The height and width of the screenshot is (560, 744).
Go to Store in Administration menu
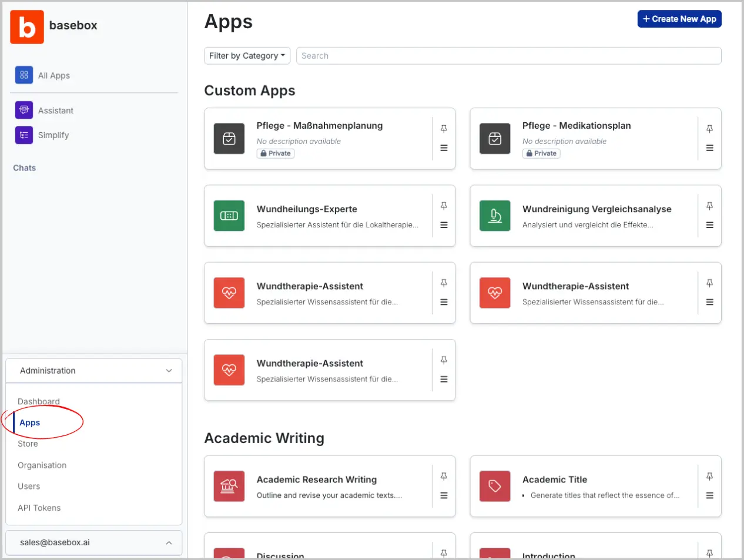click(x=28, y=444)
